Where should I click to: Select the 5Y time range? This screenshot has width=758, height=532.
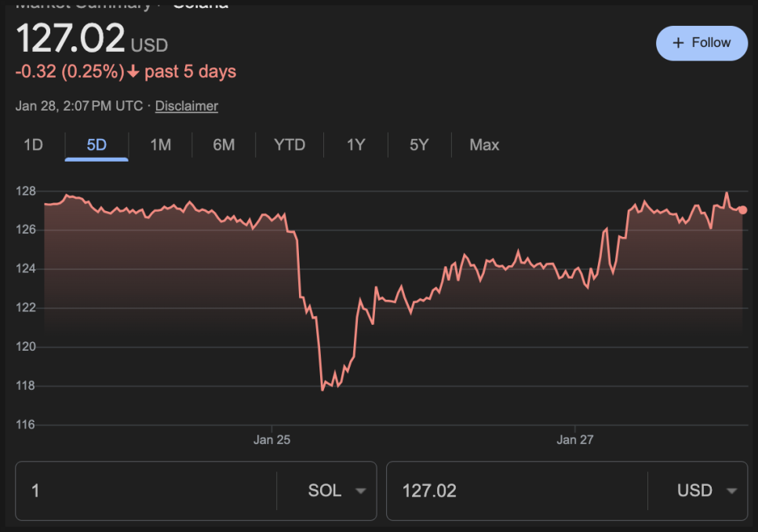(x=419, y=145)
